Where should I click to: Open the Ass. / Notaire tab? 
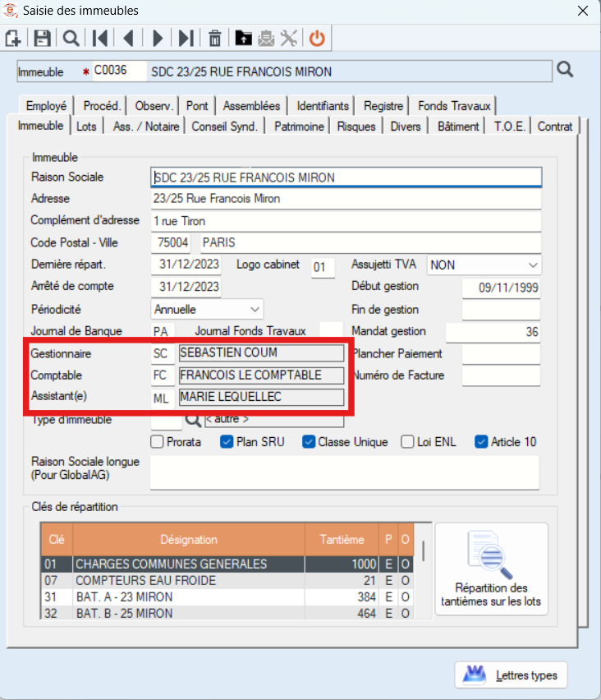coord(146,127)
